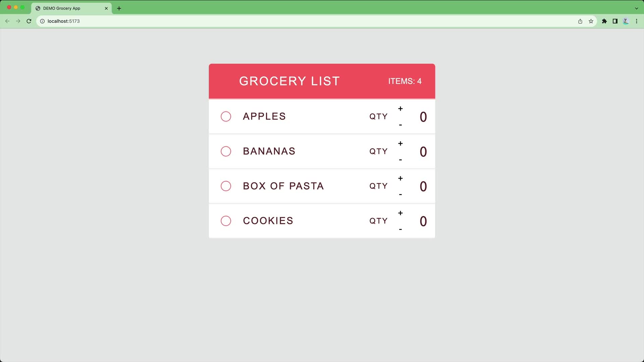This screenshot has width=644, height=362.
Task: Bookmark this page with the star icon
Action: pyautogui.click(x=591, y=21)
